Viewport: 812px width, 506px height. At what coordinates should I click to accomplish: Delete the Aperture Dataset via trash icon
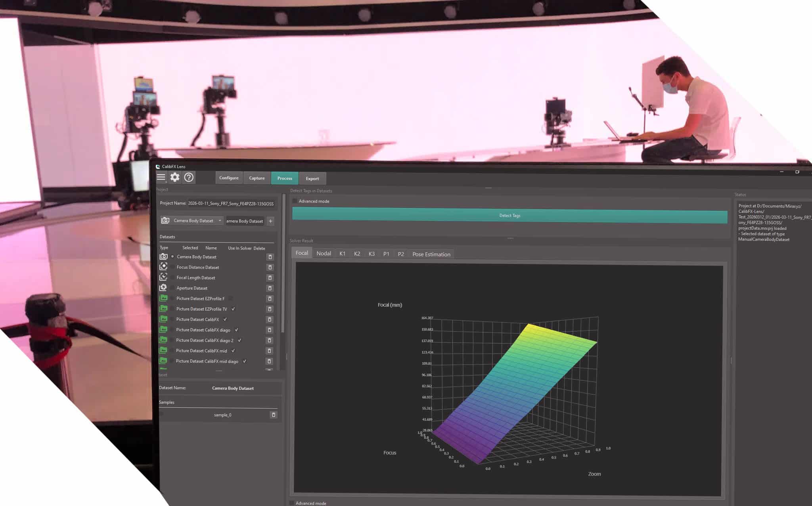270,288
